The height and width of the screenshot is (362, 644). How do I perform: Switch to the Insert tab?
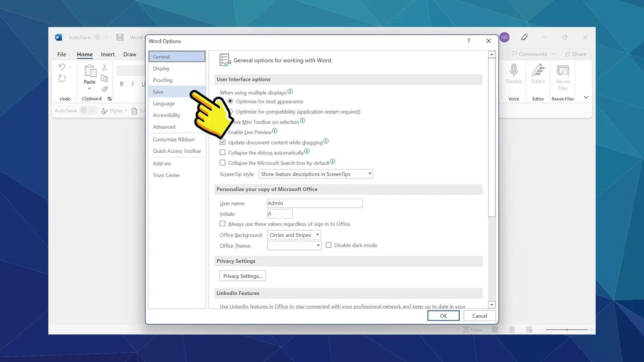pyautogui.click(x=108, y=54)
